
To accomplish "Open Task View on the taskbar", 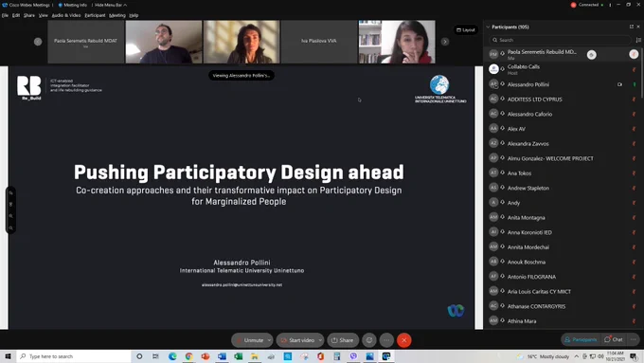I will point(155,356).
